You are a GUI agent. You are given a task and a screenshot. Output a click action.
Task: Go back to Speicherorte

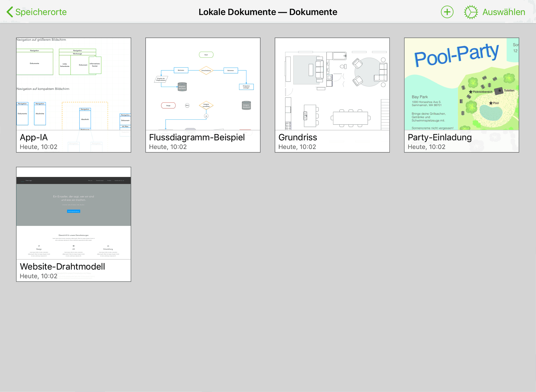[37, 12]
